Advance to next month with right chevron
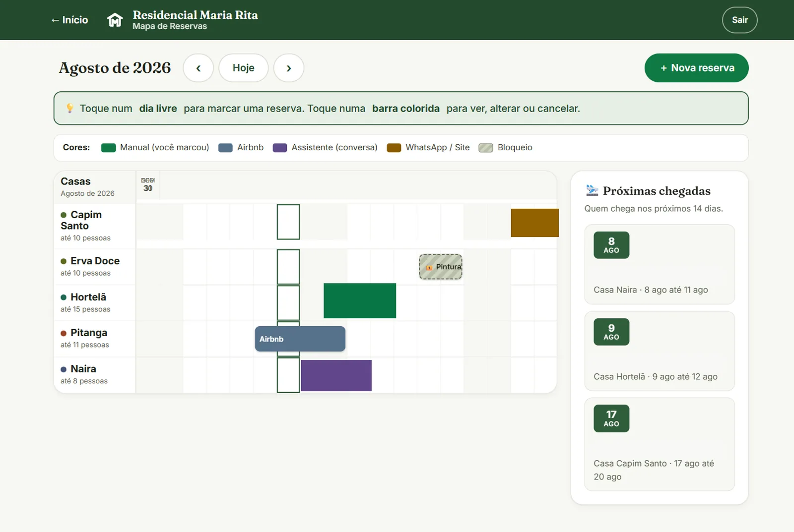 tap(289, 68)
